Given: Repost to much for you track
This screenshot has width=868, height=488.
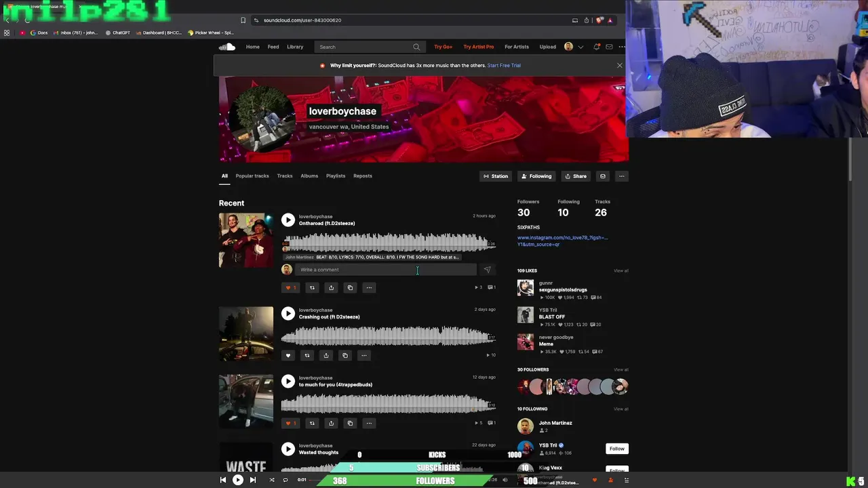Looking at the screenshot, I should pyautogui.click(x=312, y=423).
